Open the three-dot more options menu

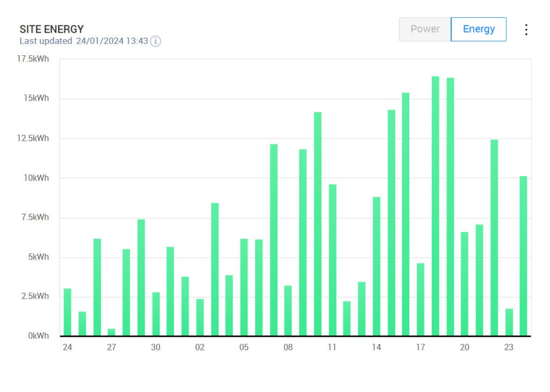[x=526, y=30]
